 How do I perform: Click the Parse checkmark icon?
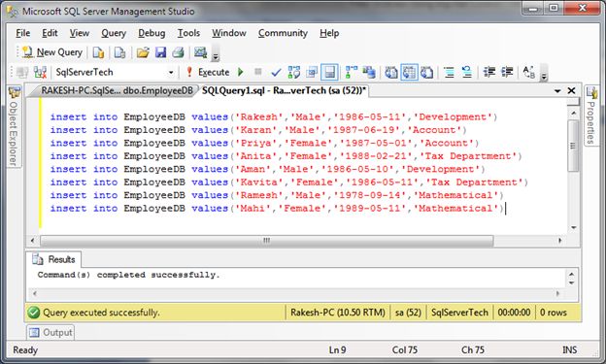[276, 72]
